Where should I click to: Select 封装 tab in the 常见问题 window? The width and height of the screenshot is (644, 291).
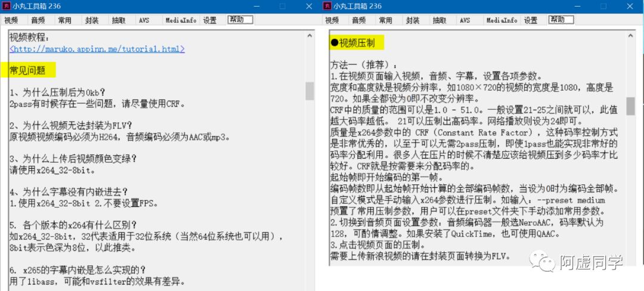point(92,20)
